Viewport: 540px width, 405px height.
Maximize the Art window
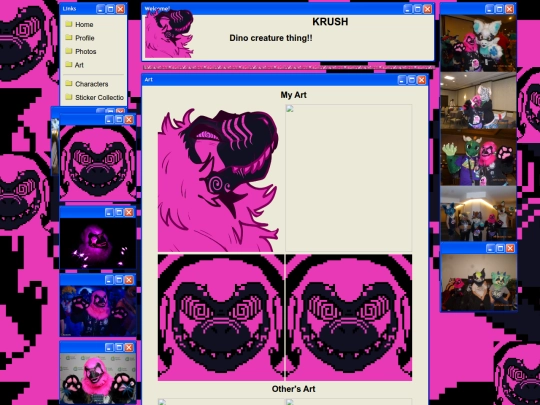[412, 80]
